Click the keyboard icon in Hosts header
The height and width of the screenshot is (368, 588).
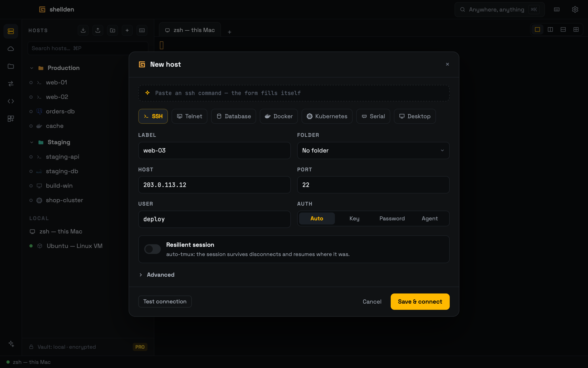coord(142,30)
